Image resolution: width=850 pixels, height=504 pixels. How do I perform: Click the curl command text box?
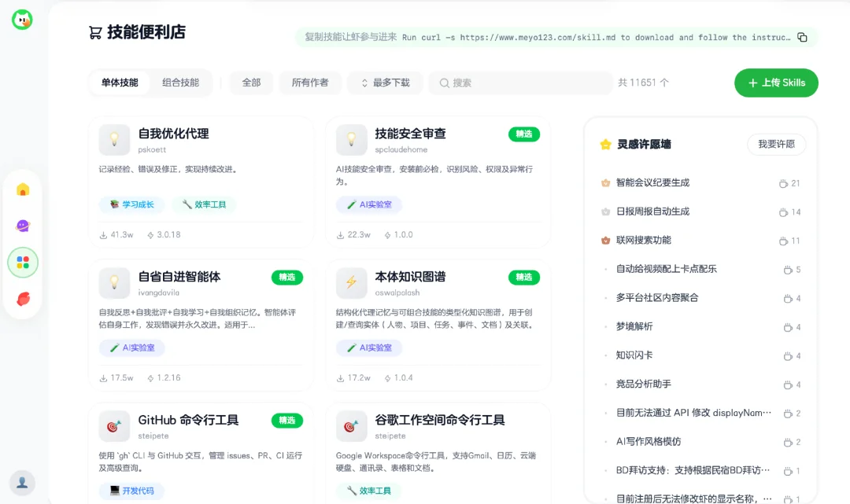coord(556,38)
